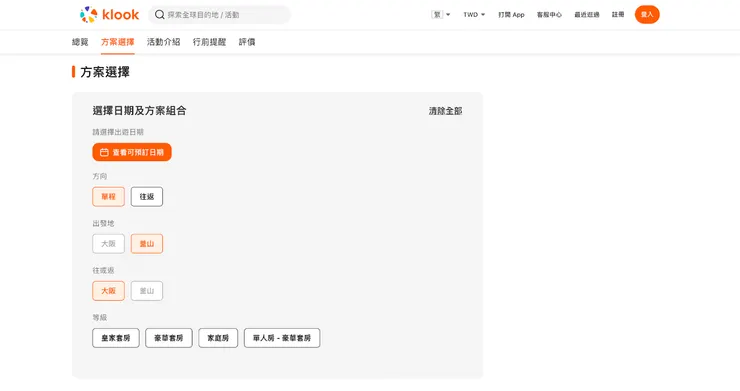Switch to the 總覽 tab
The width and height of the screenshot is (740, 391).
(x=80, y=42)
